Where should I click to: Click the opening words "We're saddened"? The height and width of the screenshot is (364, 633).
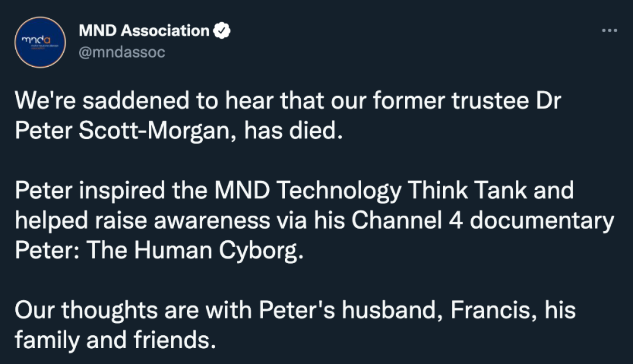(x=102, y=100)
